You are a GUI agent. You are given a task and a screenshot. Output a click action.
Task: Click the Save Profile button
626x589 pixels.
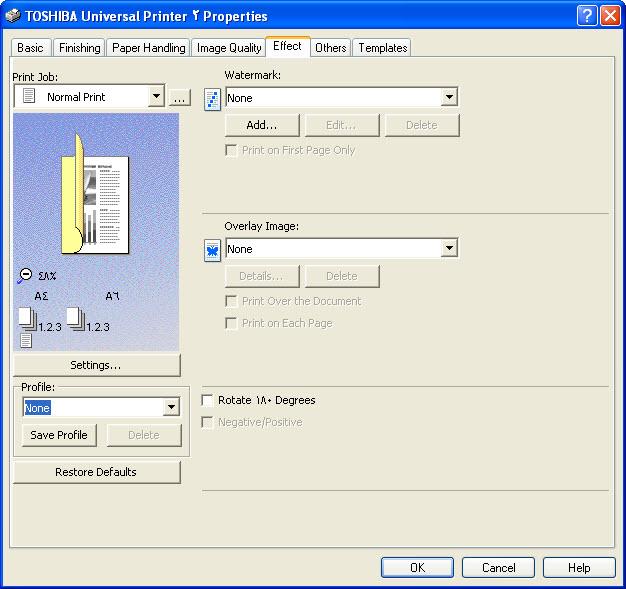click(x=59, y=435)
